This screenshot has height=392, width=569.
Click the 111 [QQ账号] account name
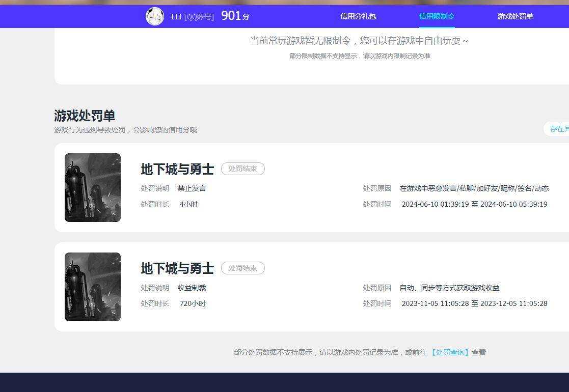click(x=192, y=17)
